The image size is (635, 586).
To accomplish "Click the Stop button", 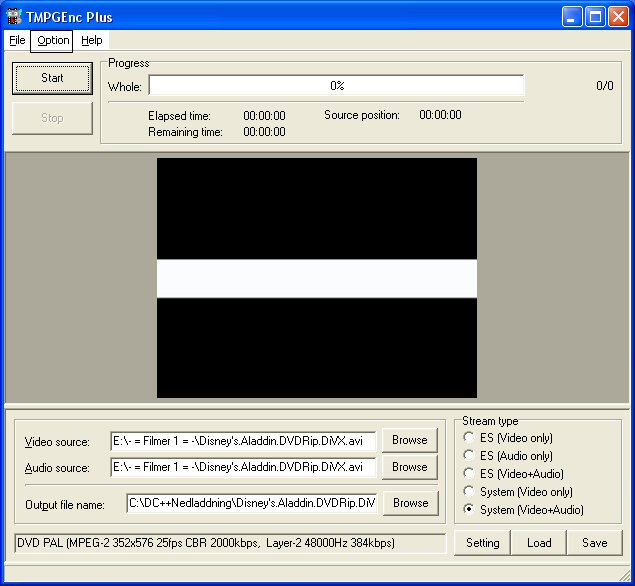I will 52,118.
